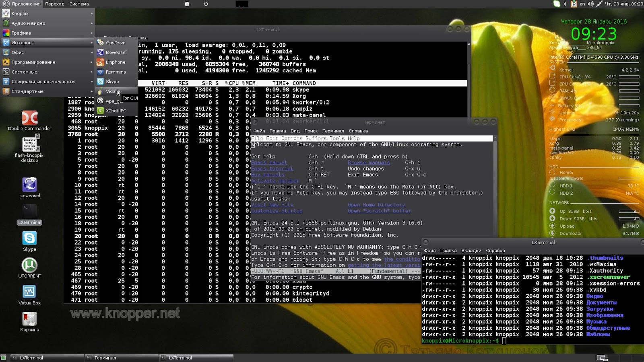644x362 pixels.
Task: Open Файл menu in Терминал window
Action: coord(259,131)
